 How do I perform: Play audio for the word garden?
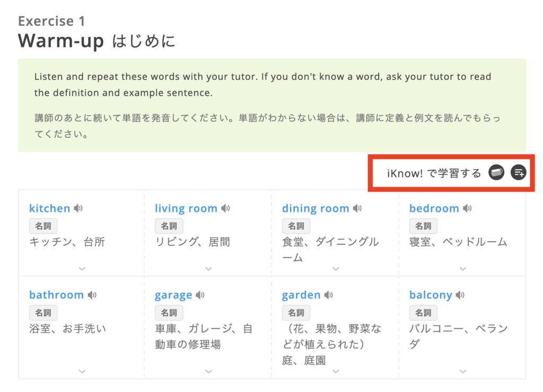[329, 295]
